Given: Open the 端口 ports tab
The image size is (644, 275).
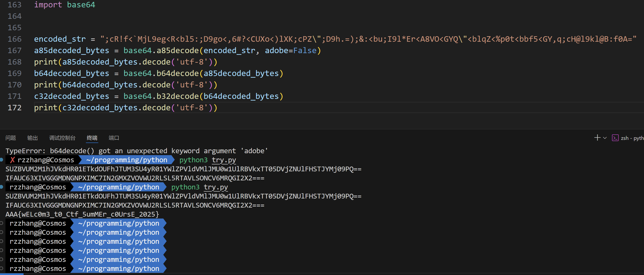Looking at the screenshot, I should [114, 138].
